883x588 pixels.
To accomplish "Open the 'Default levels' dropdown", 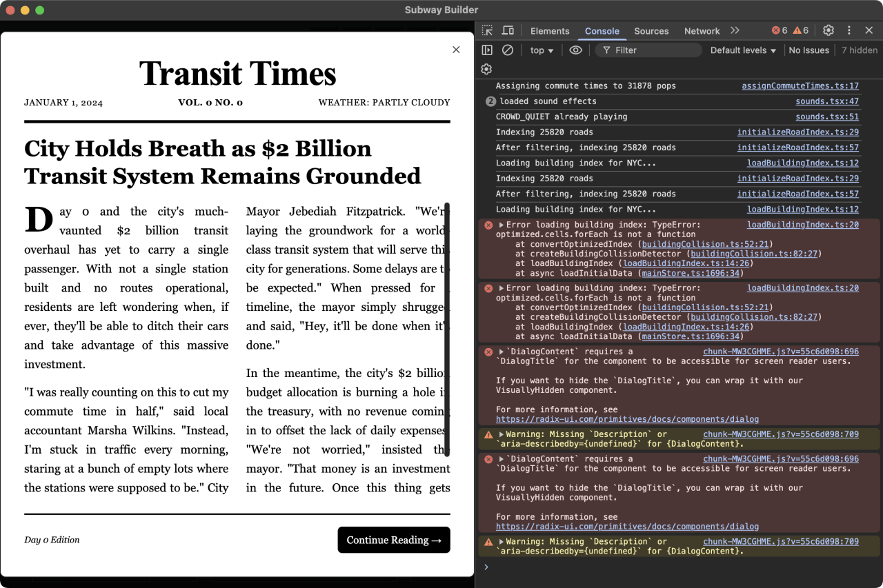I will (742, 50).
